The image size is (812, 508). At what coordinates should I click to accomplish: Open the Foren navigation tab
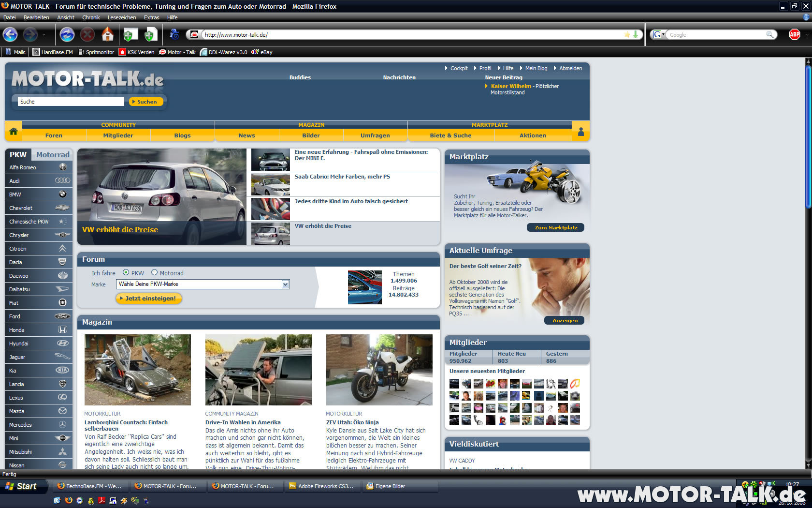[54, 135]
